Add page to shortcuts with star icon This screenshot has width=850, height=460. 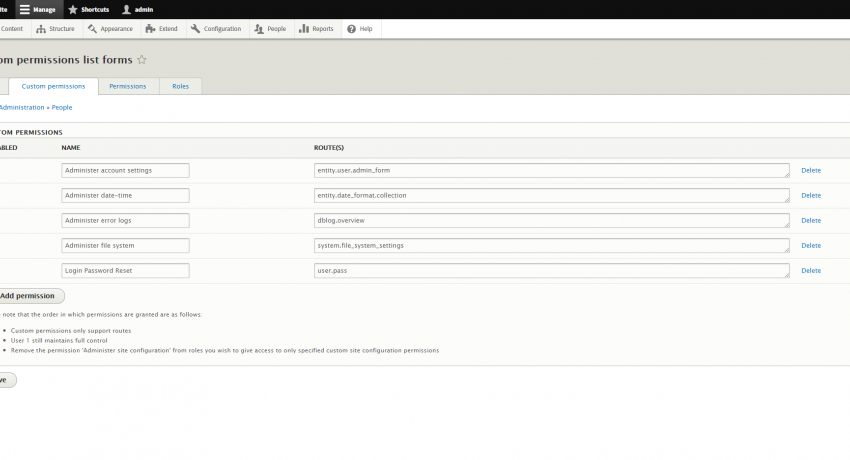[141, 60]
